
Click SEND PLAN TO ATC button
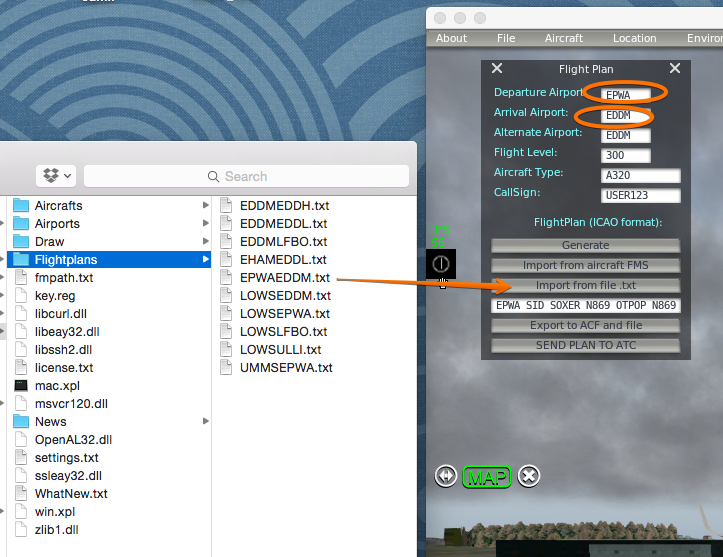[585, 345]
